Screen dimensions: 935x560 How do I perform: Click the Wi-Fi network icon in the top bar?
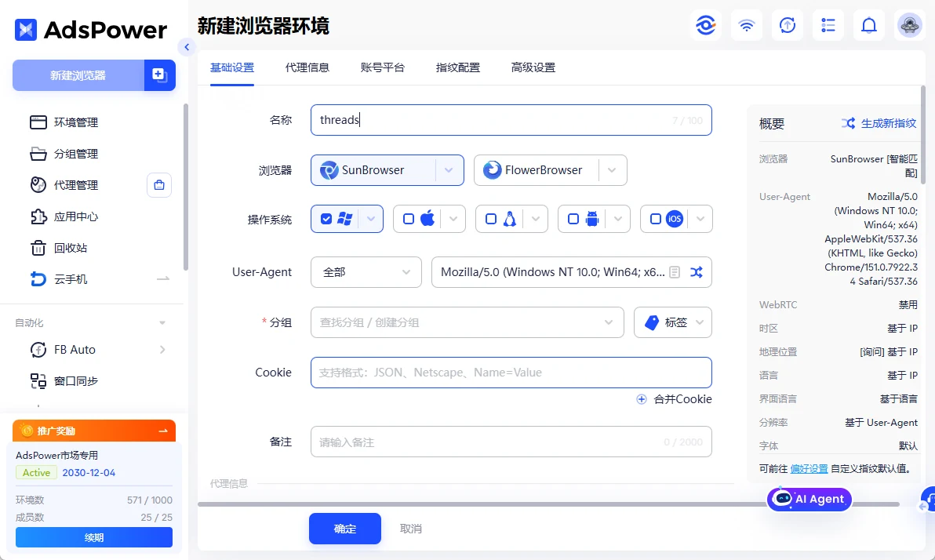[747, 25]
